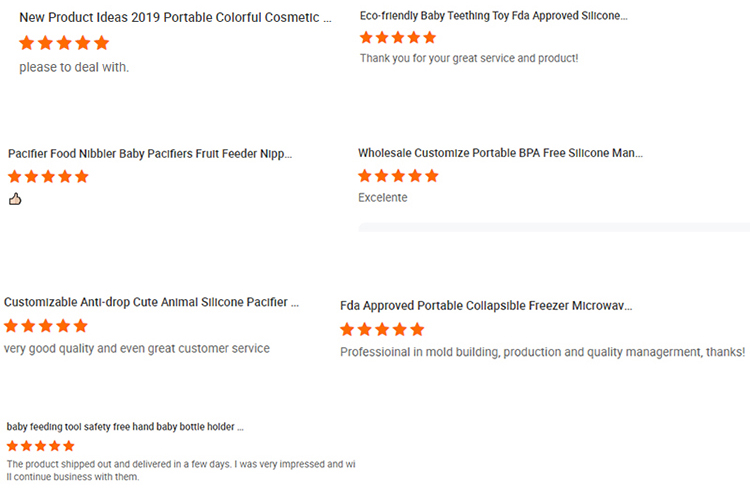Select the 'Excelente' review comment
Viewport: 750px width, 497px height.
383,198
